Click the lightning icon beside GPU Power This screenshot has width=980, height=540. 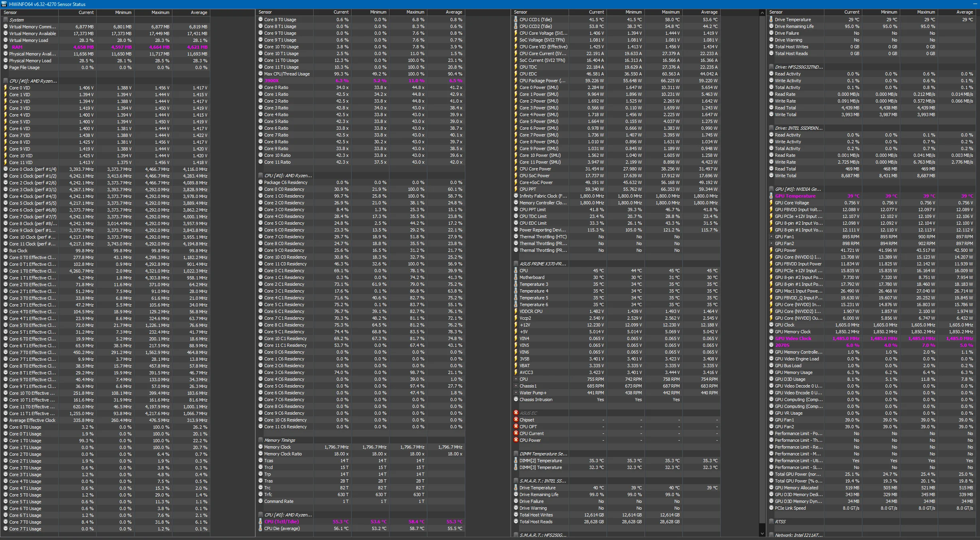click(771, 250)
